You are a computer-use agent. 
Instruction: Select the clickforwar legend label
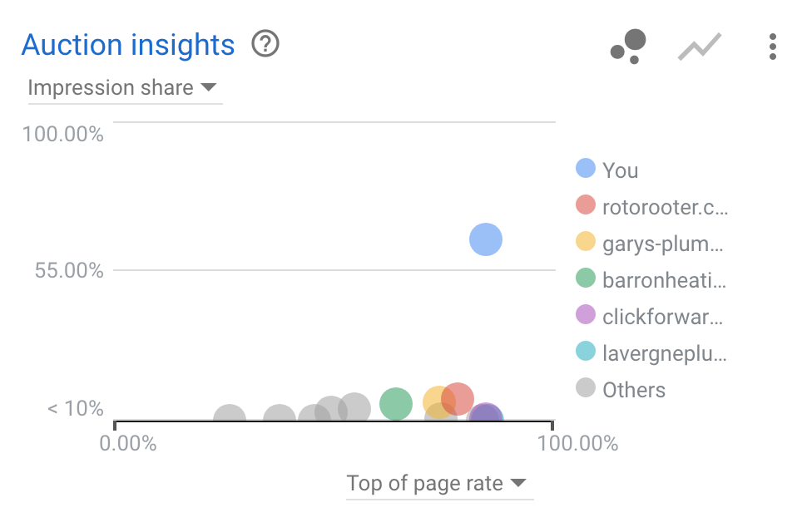(664, 317)
